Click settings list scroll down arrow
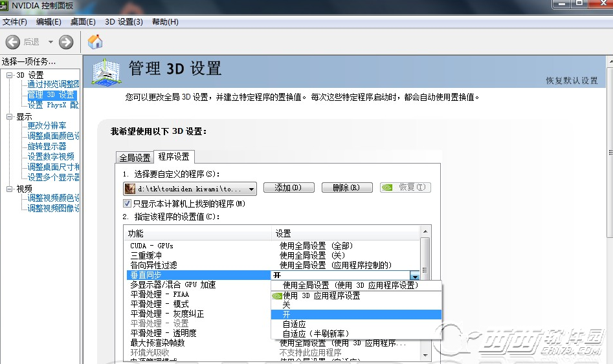613x364 pixels. point(425,356)
